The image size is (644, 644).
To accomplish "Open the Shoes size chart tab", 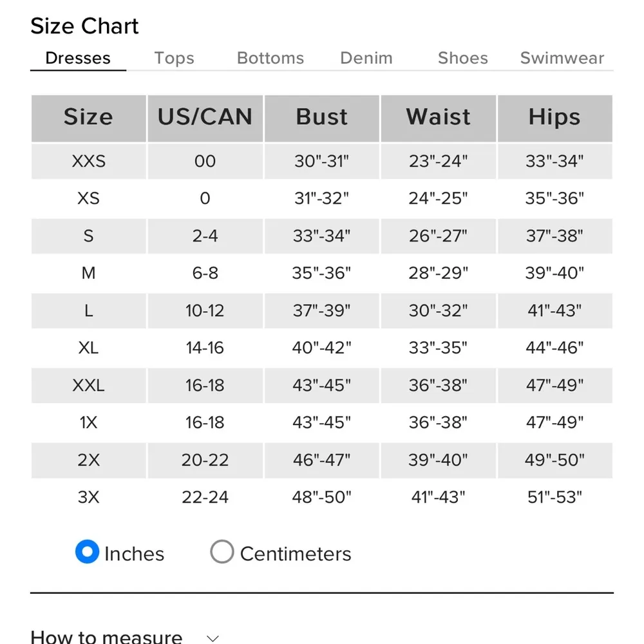I will (x=462, y=58).
